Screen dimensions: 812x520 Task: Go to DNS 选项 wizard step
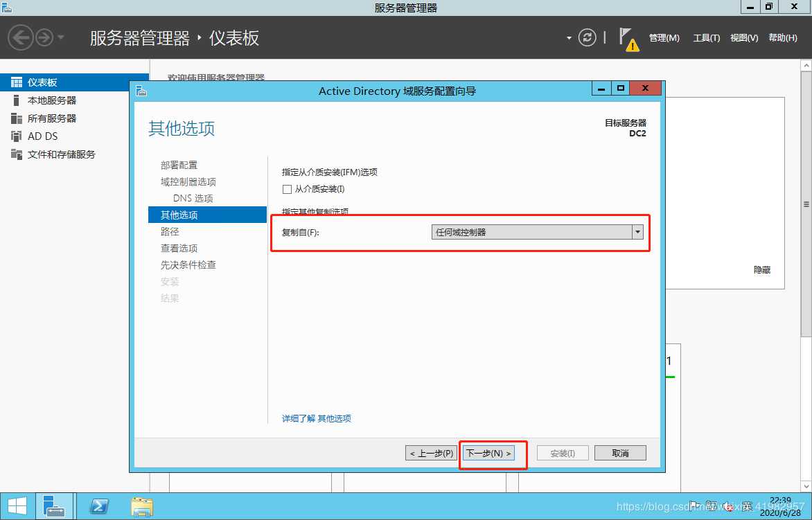coord(193,198)
